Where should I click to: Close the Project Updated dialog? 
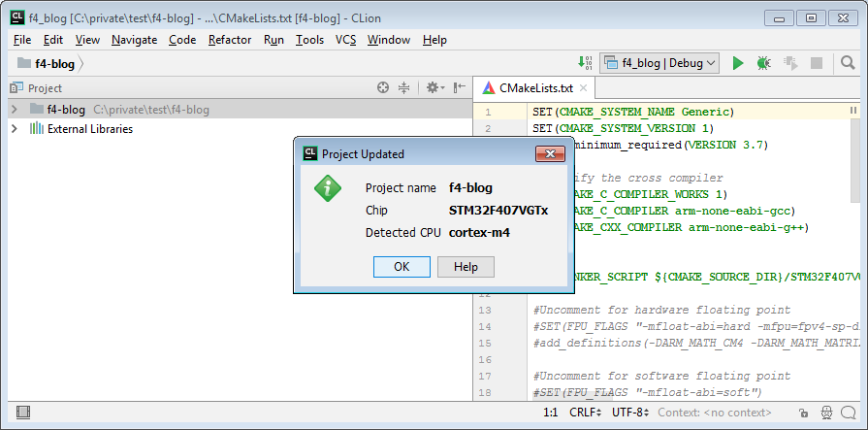click(x=550, y=154)
